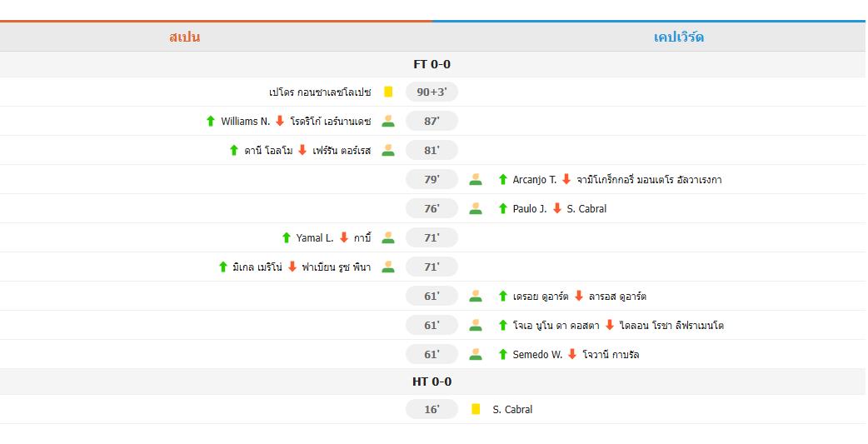Open the สเปน team header

[x=184, y=37]
